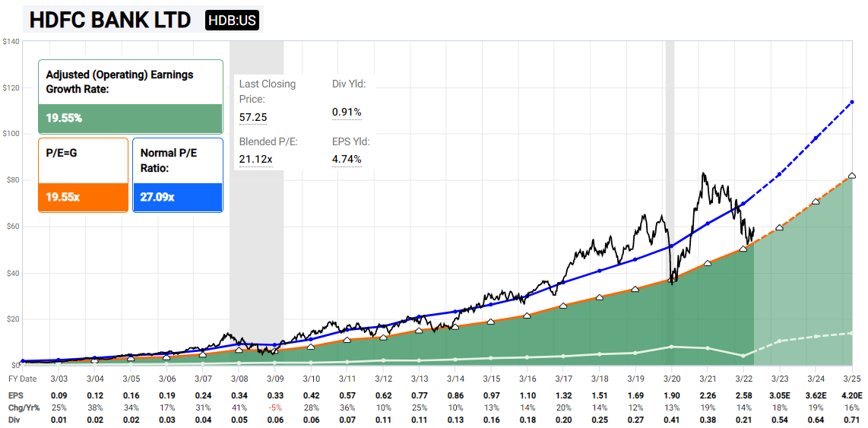Click the triangle earnings marker above 3/23
Screen dimensions: 868x428
(779, 227)
